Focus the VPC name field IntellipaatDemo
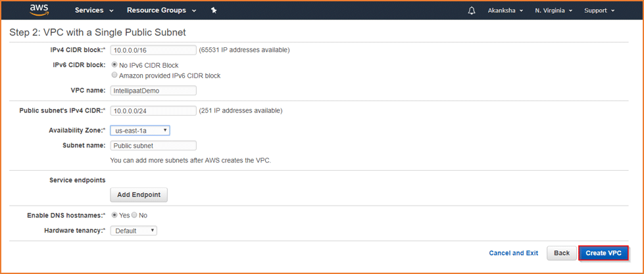644x274 pixels. [x=153, y=91]
